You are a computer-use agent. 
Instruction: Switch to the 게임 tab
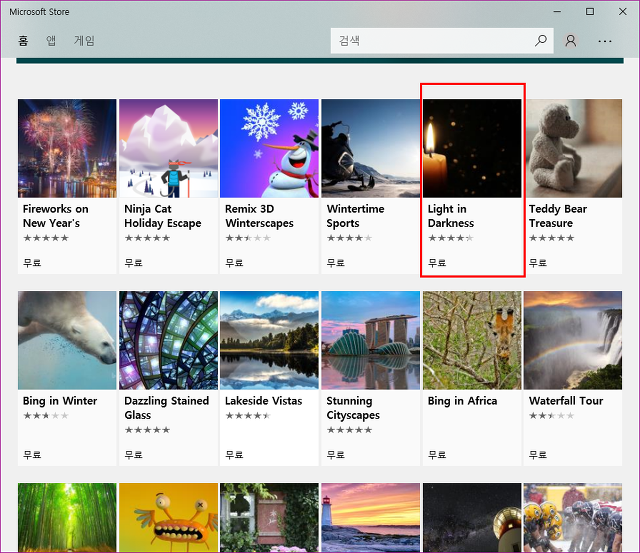coord(84,40)
